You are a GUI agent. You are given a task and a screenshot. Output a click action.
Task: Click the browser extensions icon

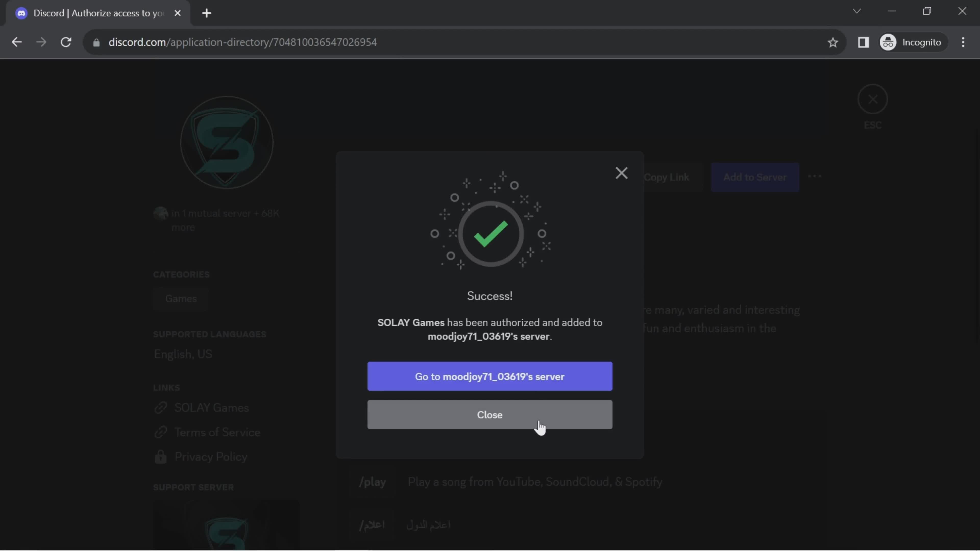(x=864, y=42)
